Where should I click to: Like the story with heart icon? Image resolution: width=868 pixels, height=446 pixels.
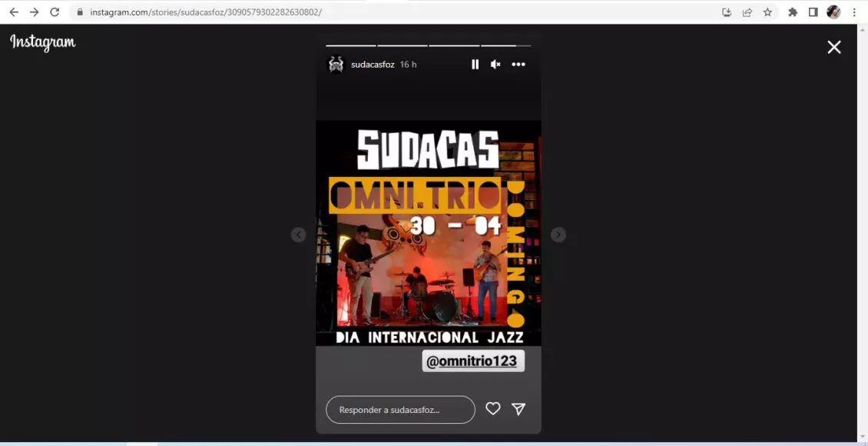(x=493, y=409)
